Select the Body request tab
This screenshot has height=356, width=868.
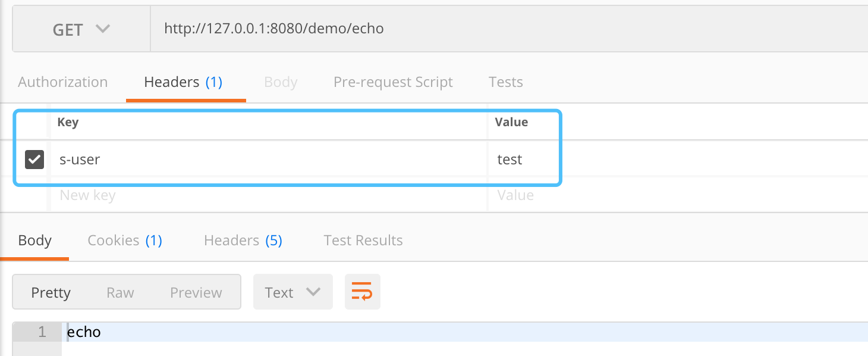point(281,82)
